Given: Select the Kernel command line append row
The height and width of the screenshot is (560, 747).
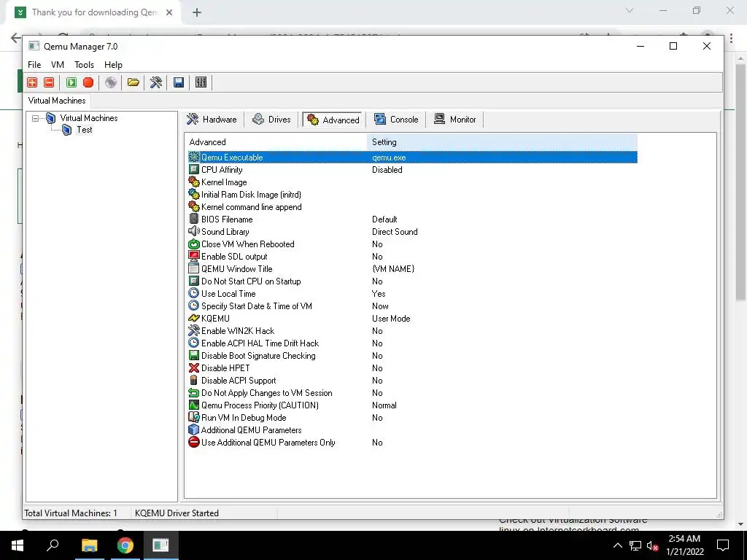Looking at the screenshot, I should tap(413, 206).
